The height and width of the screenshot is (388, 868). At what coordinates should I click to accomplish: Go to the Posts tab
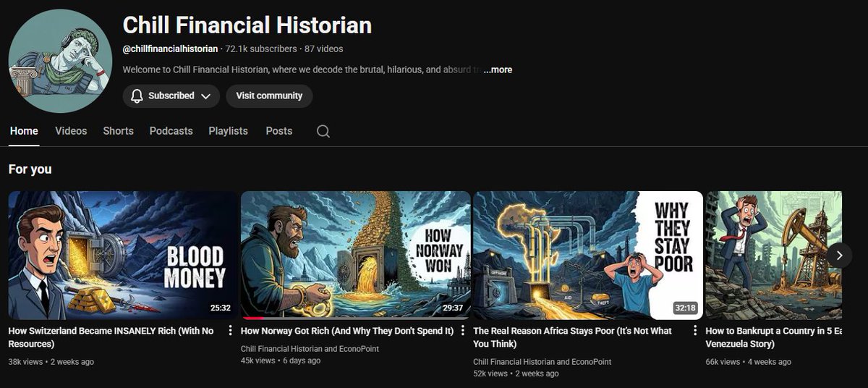pyautogui.click(x=278, y=131)
